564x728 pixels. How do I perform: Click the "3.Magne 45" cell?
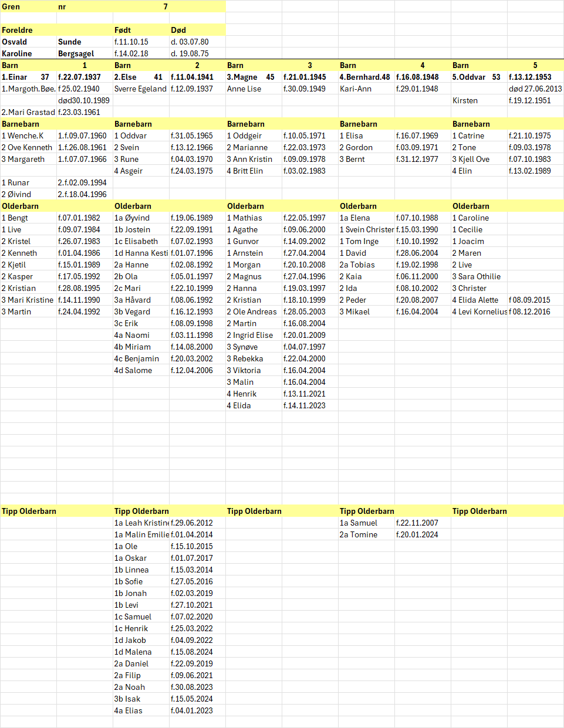(254, 77)
